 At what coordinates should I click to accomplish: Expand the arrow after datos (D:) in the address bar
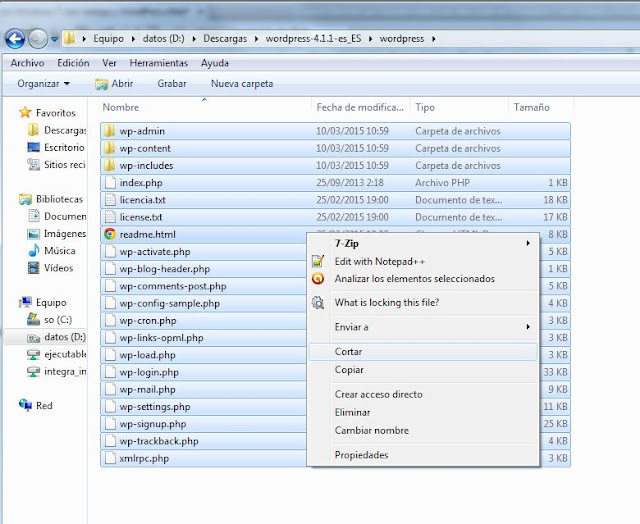click(194, 39)
